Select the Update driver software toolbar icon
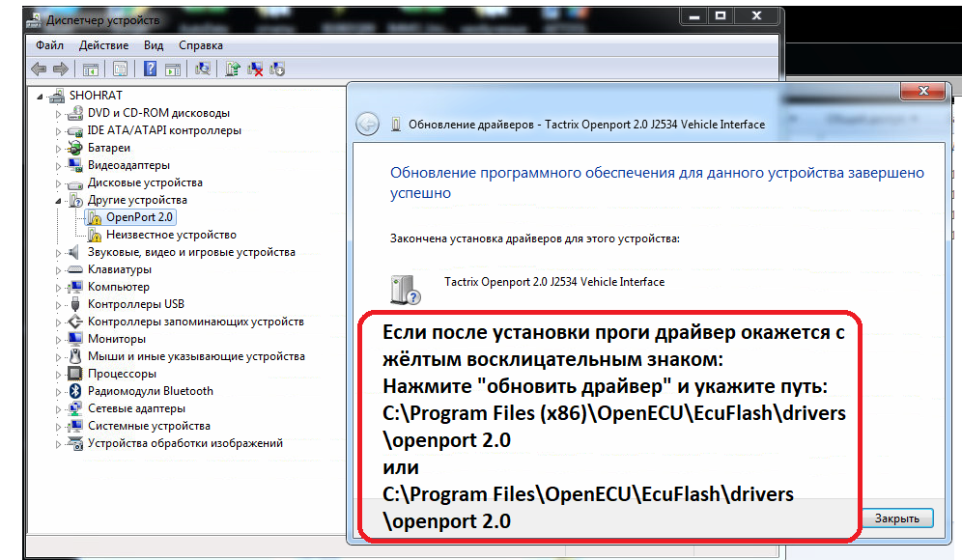 (234, 69)
